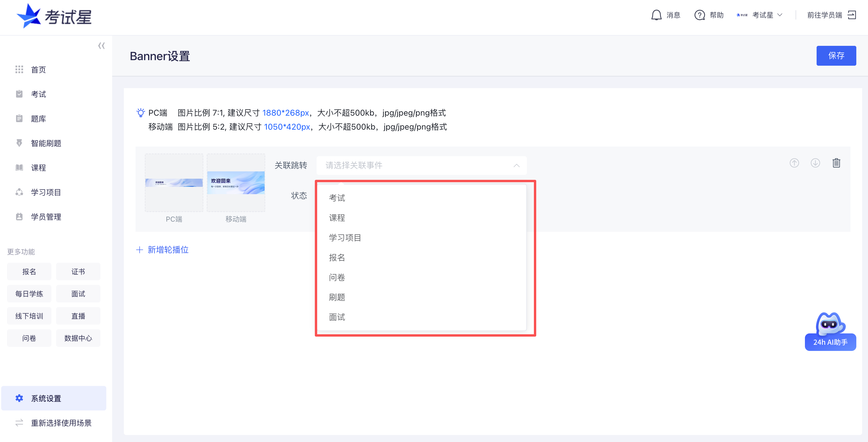Choose 问卷 in the dropdown options
868x442 pixels.
[337, 277]
